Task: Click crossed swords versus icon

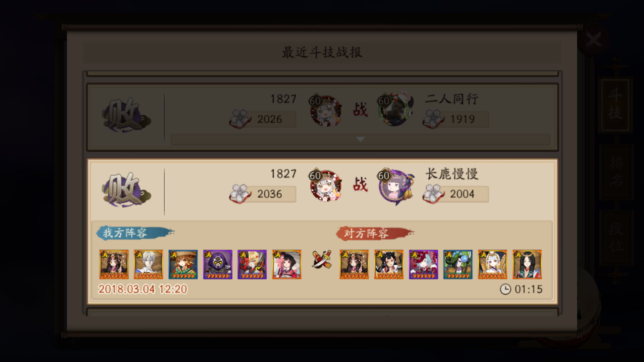Action: pyautogui.click(x=321, y=260)
